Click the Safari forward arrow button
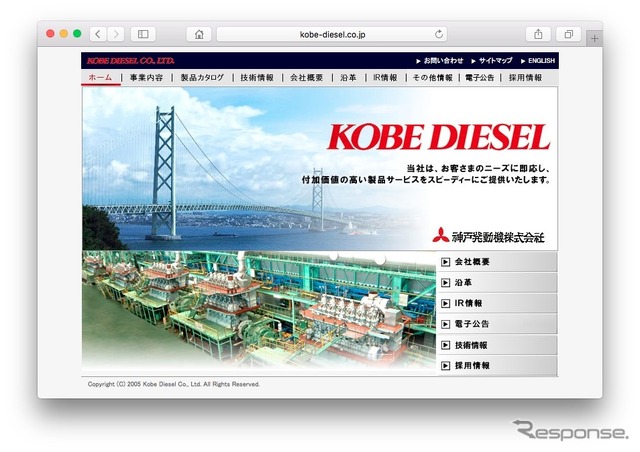This screenshot has height=452, width=640. click(116, 34)
